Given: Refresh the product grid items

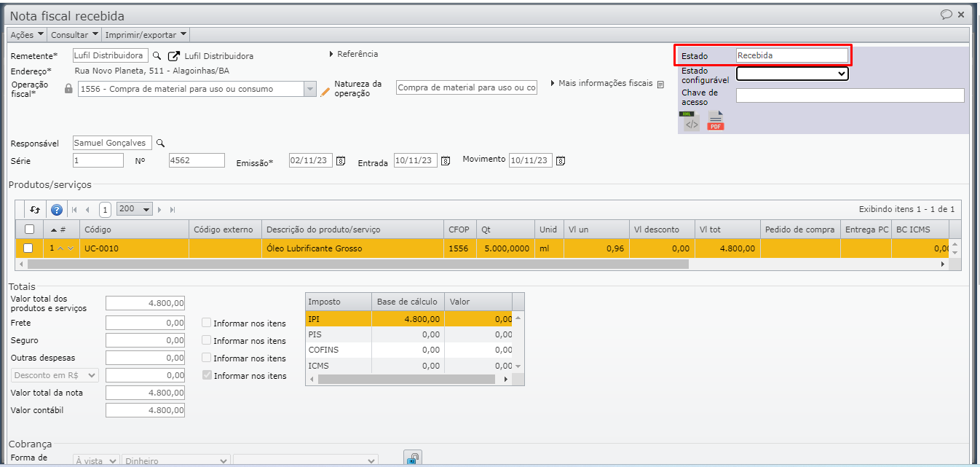Looking at the screenshot, I should click(x=35, y=210).
